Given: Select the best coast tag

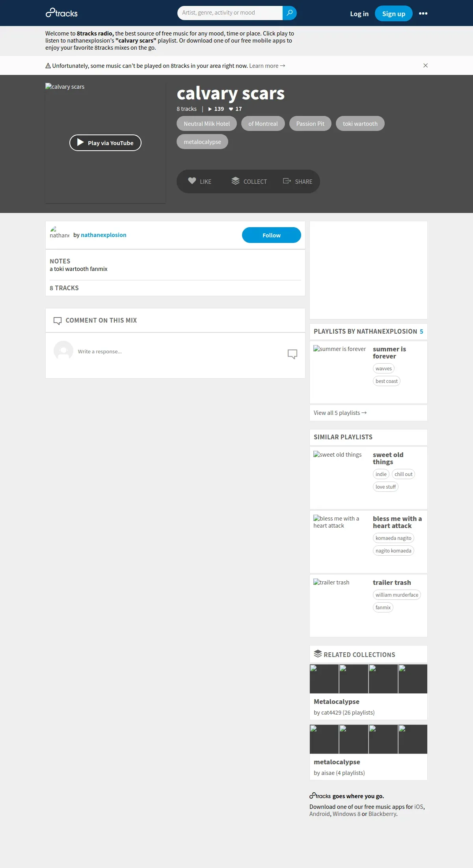Looking at the screenshot, I should [387, 381].
